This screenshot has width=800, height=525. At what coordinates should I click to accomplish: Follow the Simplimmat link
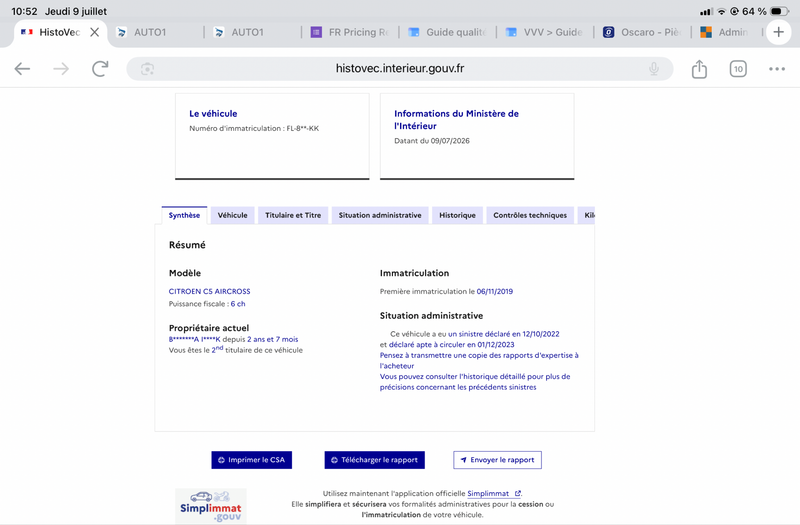click(x=493, y=493)
